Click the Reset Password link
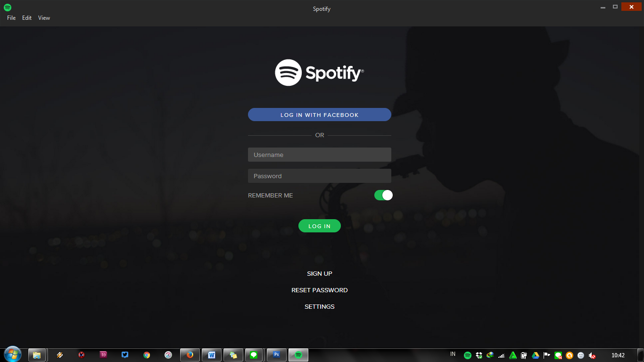The width and height of the screenshot is (644, 362). coord(320,290)
